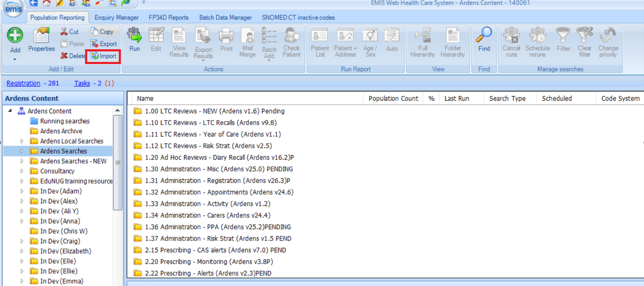Expand the Consultancy folder

[x=22, y=171]
